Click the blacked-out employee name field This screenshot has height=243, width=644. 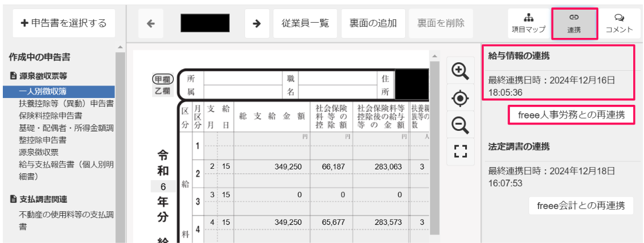[x=205, y=23]
